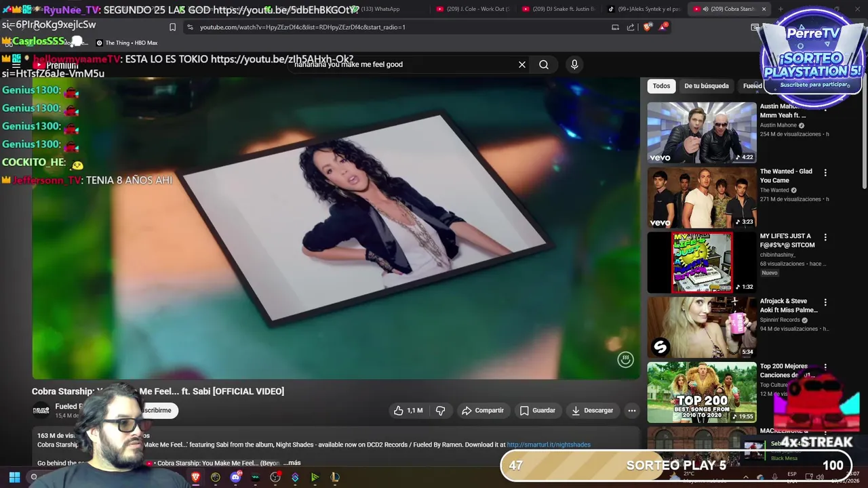Image resolution: width=868 pixels, height=488 pixels.
Task: Download video with Descargar button
Action: coord(592,410)
